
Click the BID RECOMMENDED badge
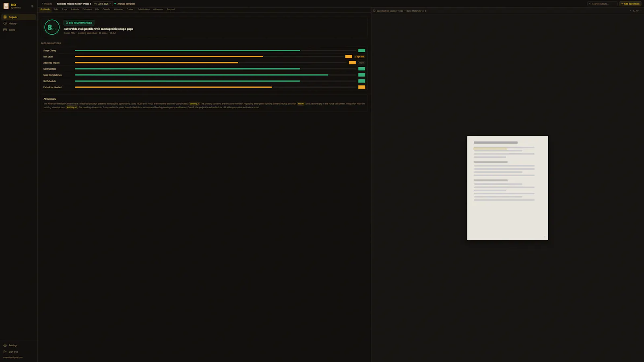(x=79, y=23)
